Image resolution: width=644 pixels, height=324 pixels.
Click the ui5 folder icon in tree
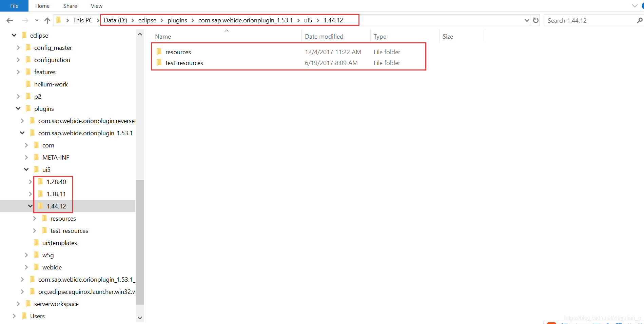coord(36,169)
